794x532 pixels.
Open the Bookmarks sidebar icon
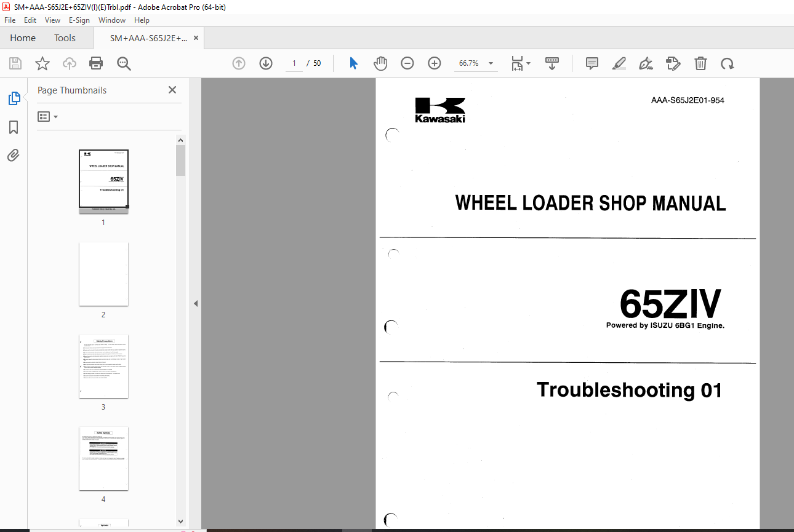point(14,127)
